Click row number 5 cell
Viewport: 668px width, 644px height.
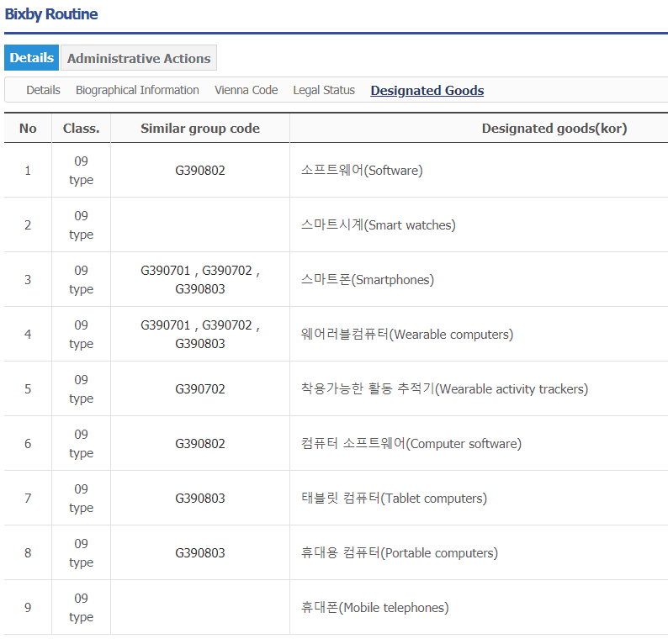(x=28, y=388)
